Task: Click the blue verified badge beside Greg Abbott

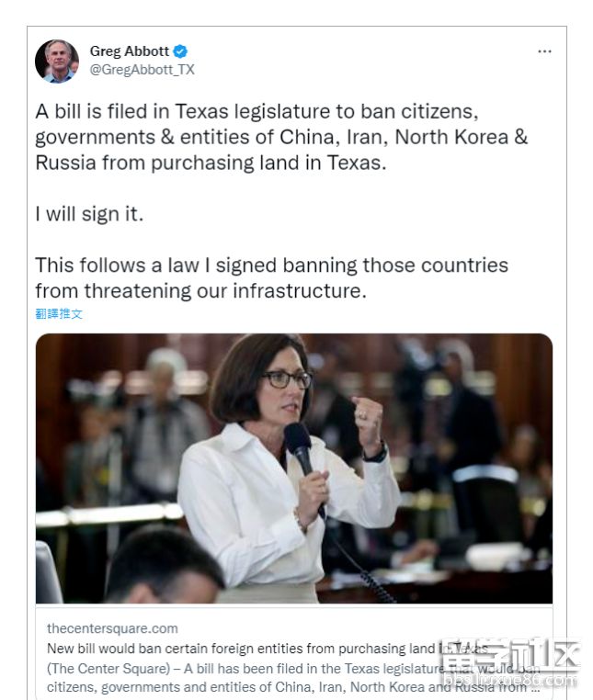Action: 181,51
